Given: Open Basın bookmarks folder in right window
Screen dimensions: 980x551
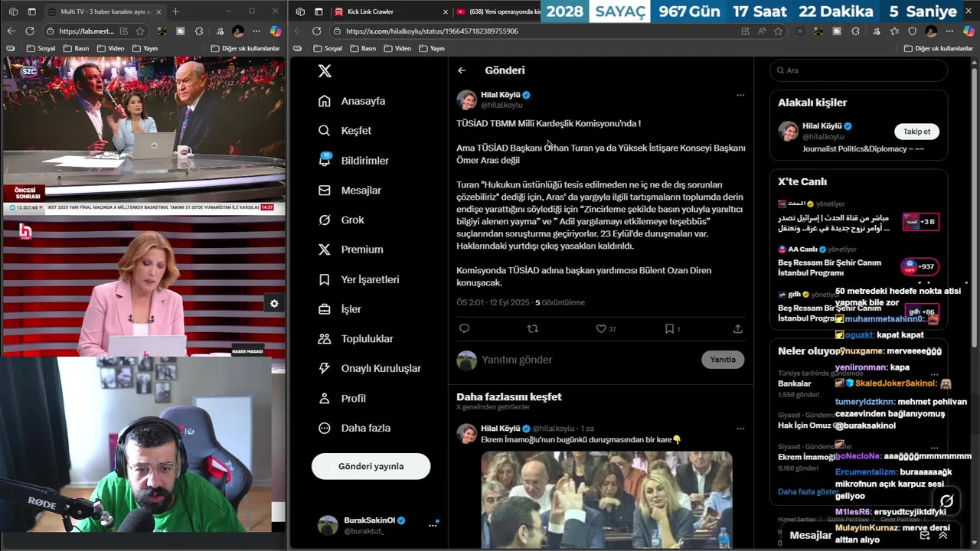Looking at the screenshot, I should coord(363,48).
